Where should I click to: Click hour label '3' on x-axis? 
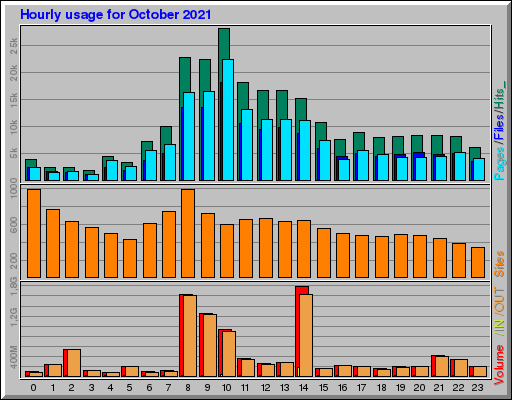pyautogui.click(x=91, y=388)
